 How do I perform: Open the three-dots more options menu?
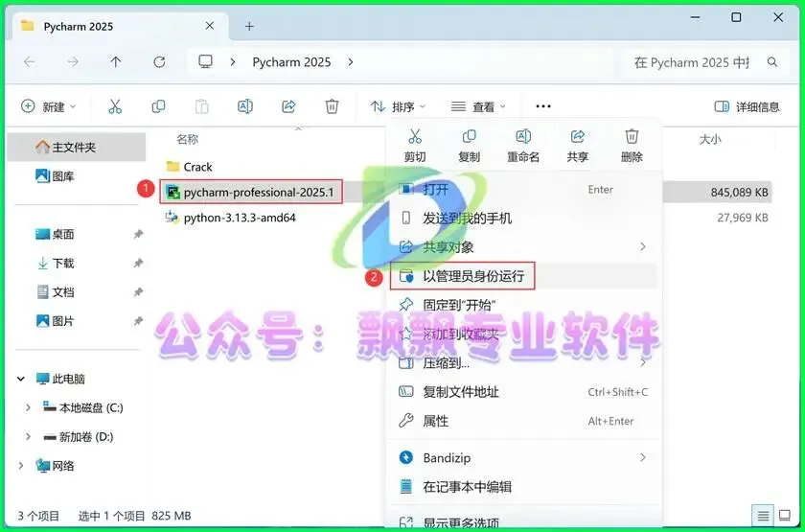(x=543, y=106)
